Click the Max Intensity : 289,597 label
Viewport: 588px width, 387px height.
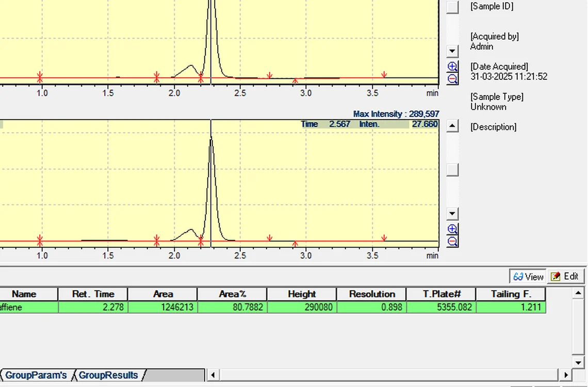pyautogui.click(x=396, y=114)
